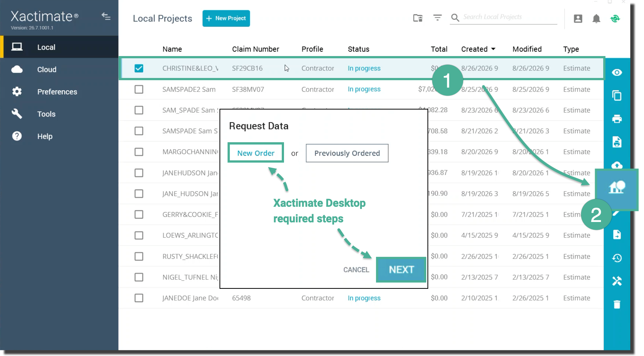
Task: Open notifications bell icon
Action: (x=596, y=19)
